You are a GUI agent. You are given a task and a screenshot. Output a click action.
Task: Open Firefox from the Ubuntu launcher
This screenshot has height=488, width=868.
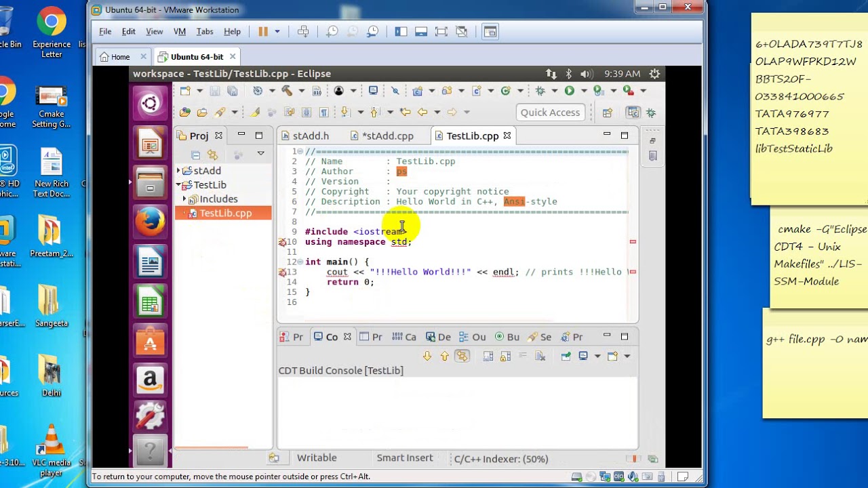150,222
